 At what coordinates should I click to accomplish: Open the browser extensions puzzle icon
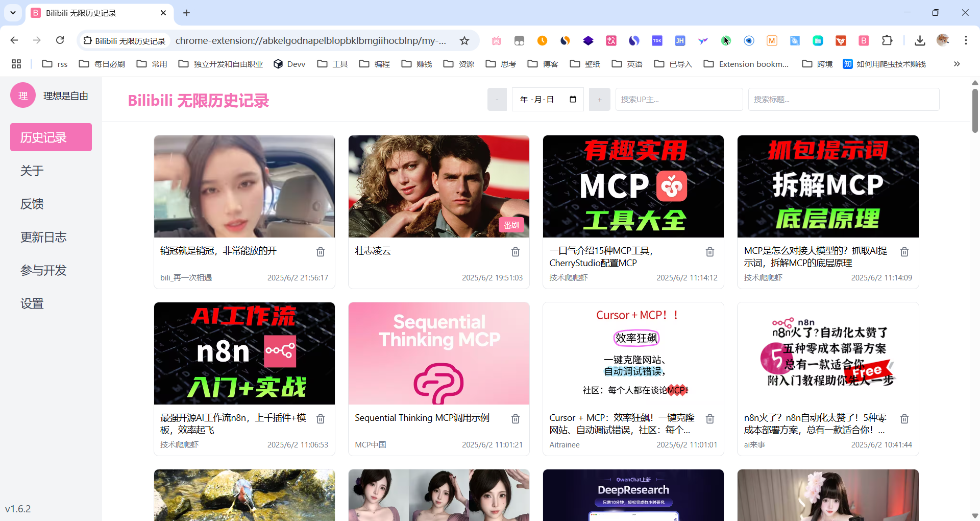click(x=887, y=41)
